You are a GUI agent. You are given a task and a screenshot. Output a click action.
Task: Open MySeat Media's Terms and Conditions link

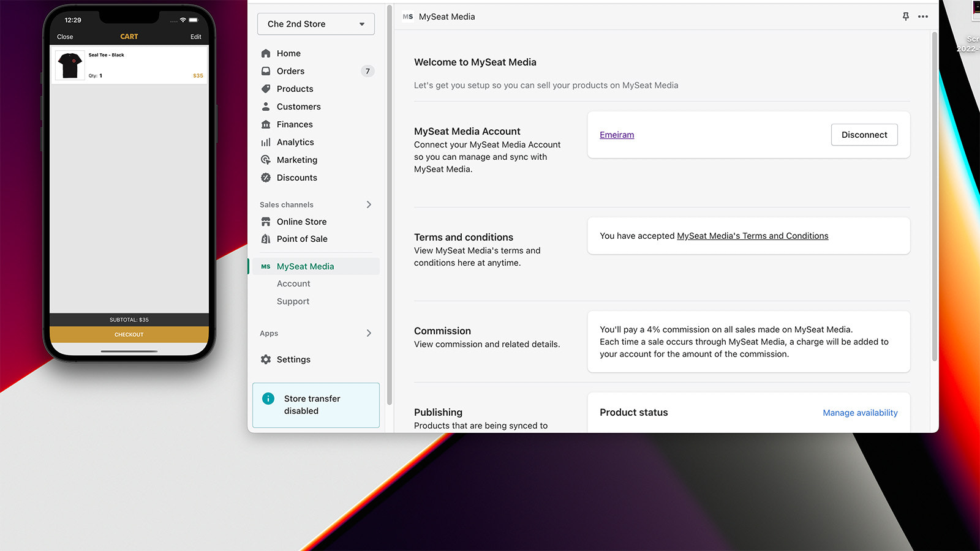point(753,236)
